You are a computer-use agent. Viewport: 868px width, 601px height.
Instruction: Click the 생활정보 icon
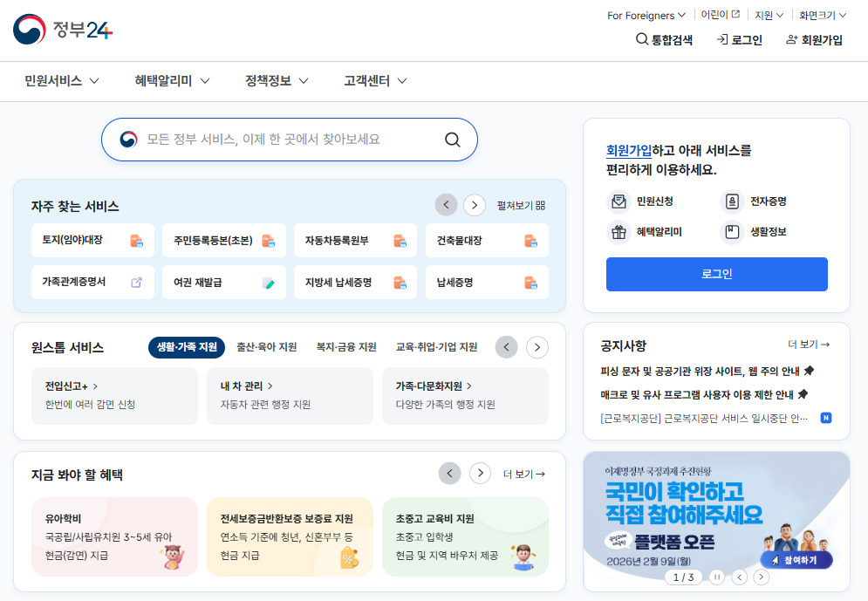(732, 232)
